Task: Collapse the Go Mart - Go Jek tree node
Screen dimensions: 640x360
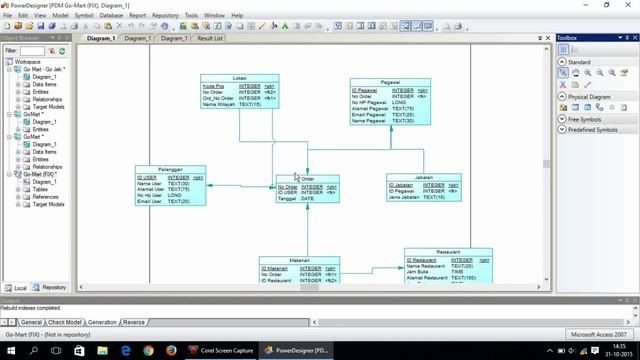Action: tap(9, 69)
